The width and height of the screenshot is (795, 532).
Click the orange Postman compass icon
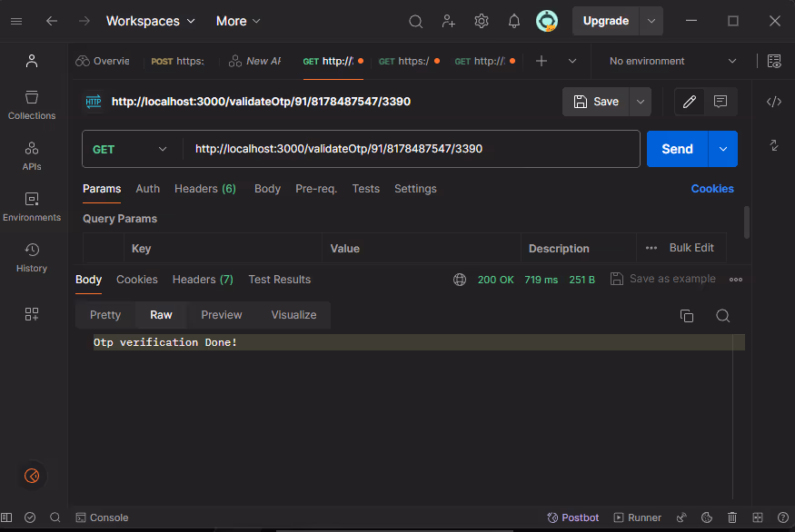(32, 476)
